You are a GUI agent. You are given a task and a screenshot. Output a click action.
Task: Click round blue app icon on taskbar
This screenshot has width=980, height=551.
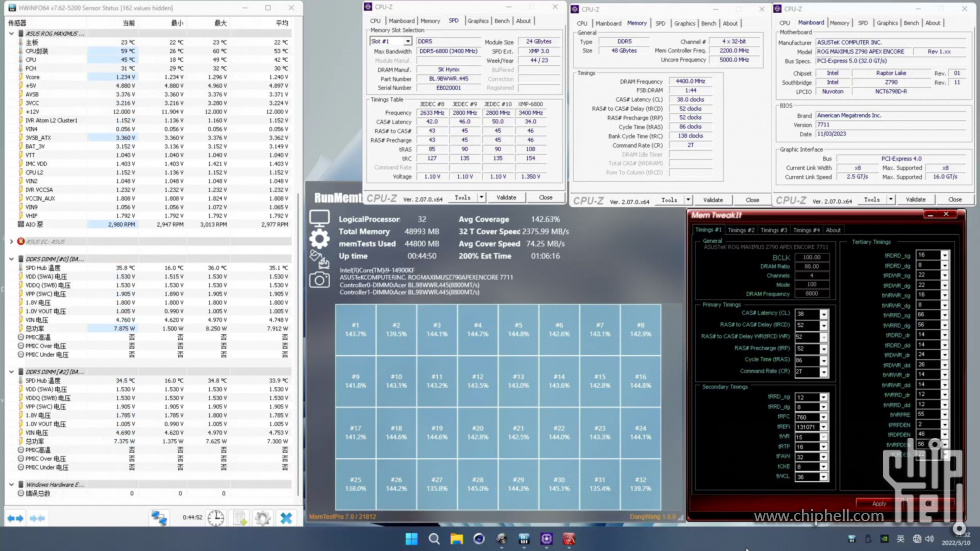click(x=479, y=539)
